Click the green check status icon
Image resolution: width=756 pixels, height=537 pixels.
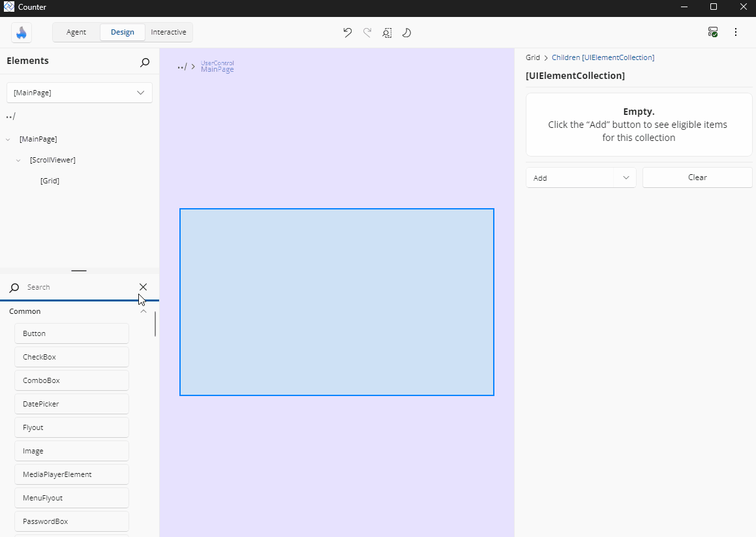(712, 31)
